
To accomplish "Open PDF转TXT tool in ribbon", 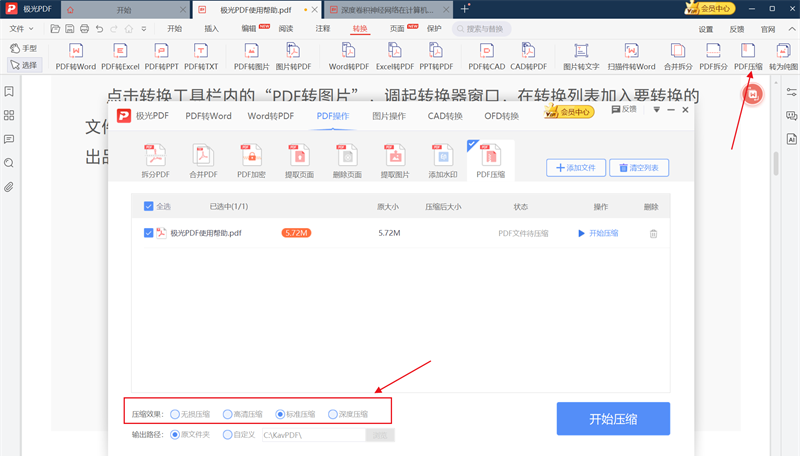I will tap(201, 57).
